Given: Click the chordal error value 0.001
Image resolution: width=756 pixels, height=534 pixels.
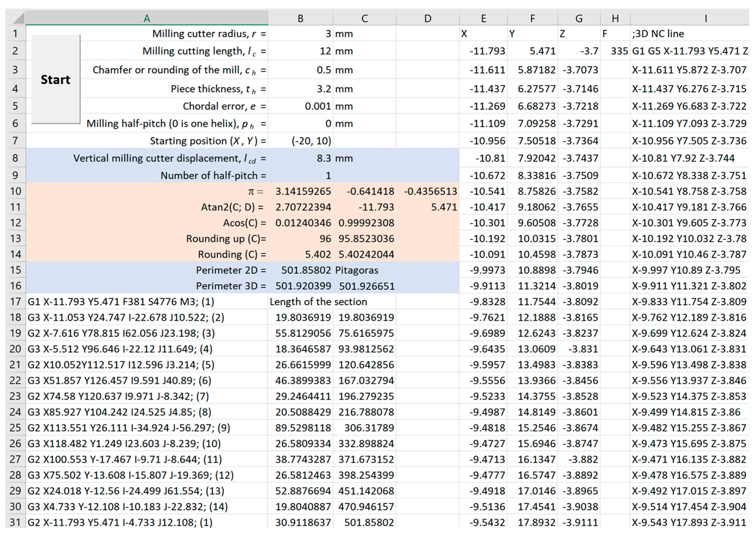Looking at the screenshot, I should [x=300, y=106].
